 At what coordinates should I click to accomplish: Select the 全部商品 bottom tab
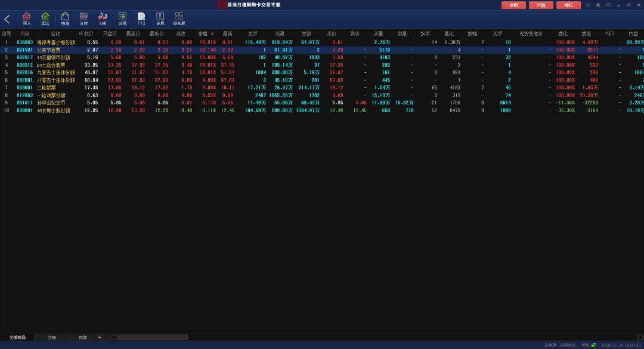17,338
